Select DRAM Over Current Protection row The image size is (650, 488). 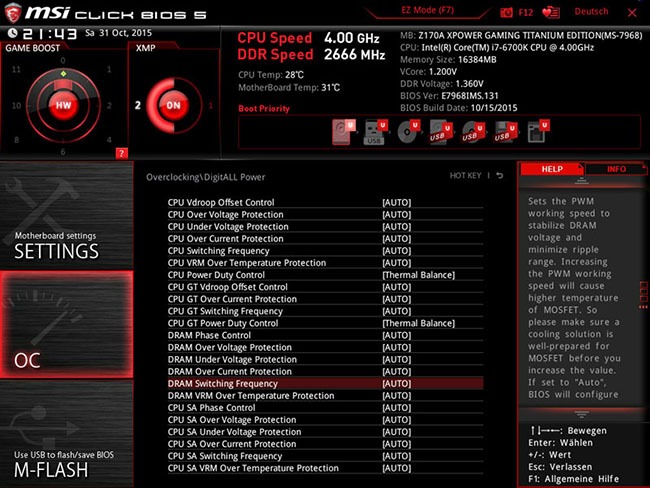pos(325,371)
